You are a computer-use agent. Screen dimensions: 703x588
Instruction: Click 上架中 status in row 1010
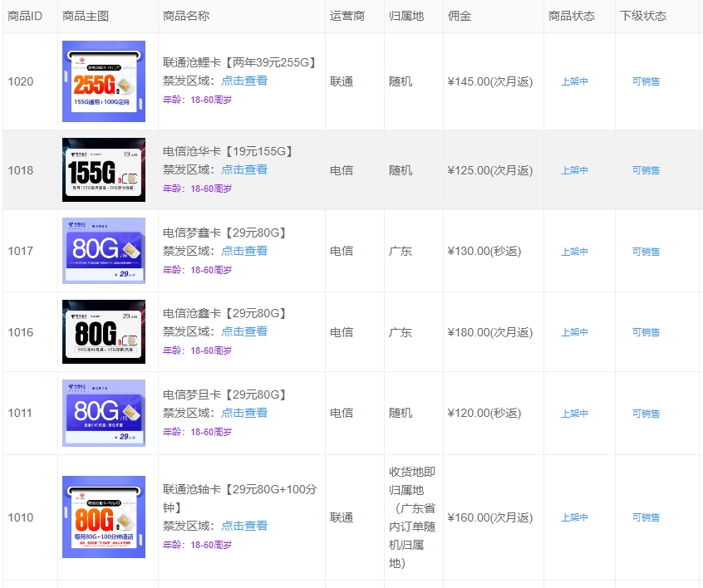coord(574,517)
